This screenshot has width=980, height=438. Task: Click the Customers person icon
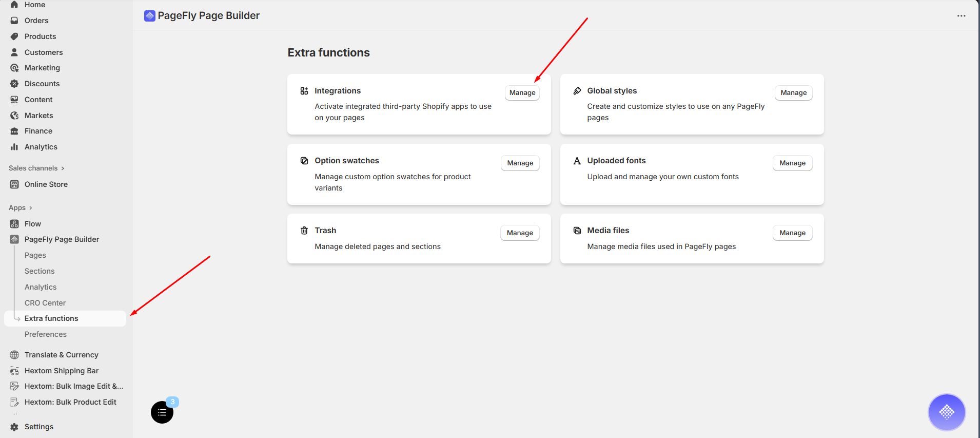click(14, 52)
